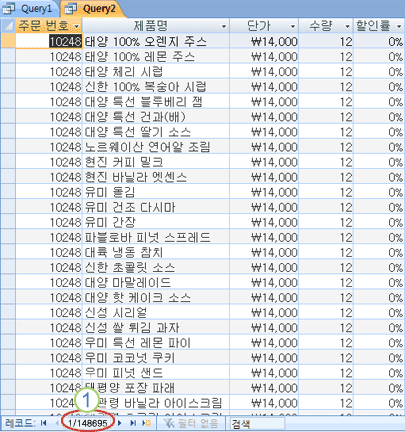The width and height of the screenshot is (405, 432).
Task: Click the cell 태양 100% 레몬 주스
Action: [x=156, y=57]
